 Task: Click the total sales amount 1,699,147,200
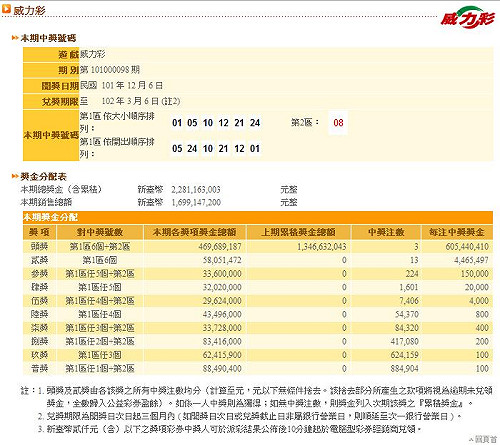pos(196,202)
